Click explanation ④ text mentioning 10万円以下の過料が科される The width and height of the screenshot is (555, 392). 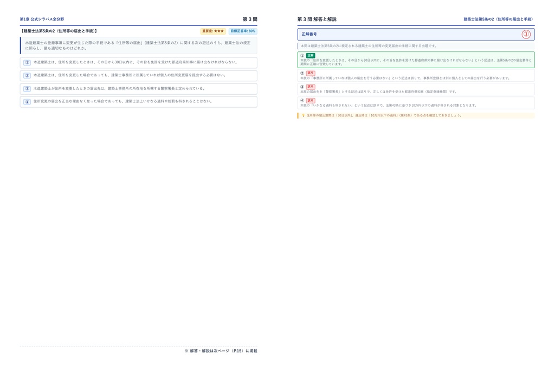coord(389,106)
